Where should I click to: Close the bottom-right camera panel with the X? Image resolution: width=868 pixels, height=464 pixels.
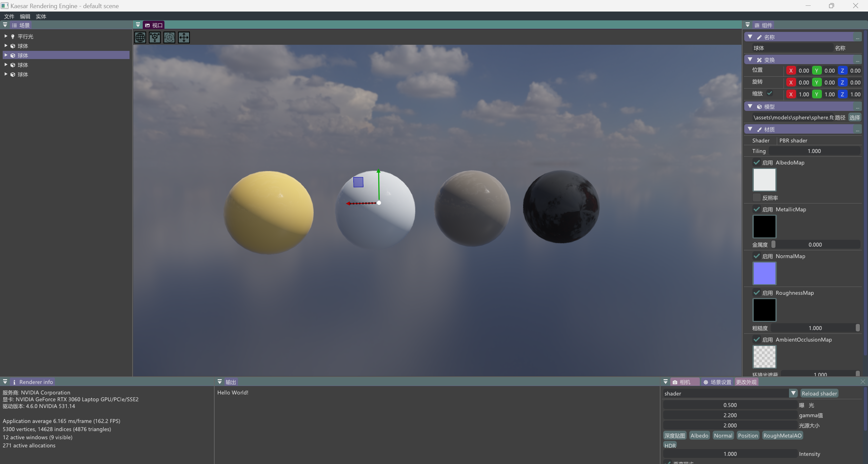[x=863, y=382]
